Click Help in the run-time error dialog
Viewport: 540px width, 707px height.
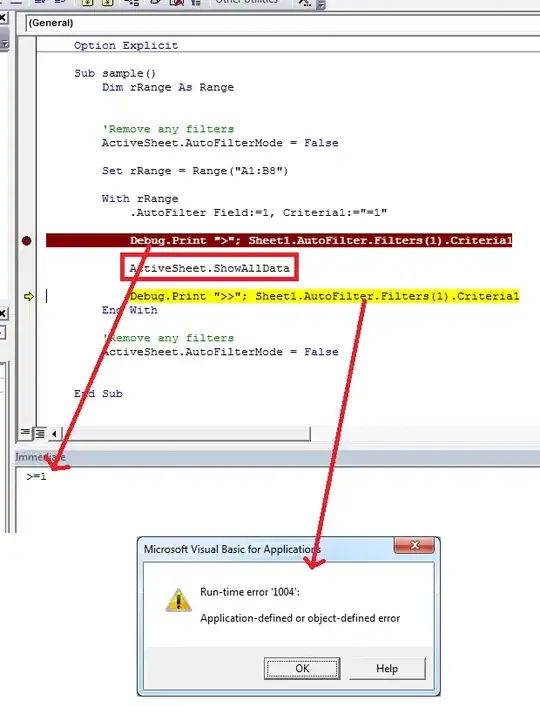tap(387, 668)
